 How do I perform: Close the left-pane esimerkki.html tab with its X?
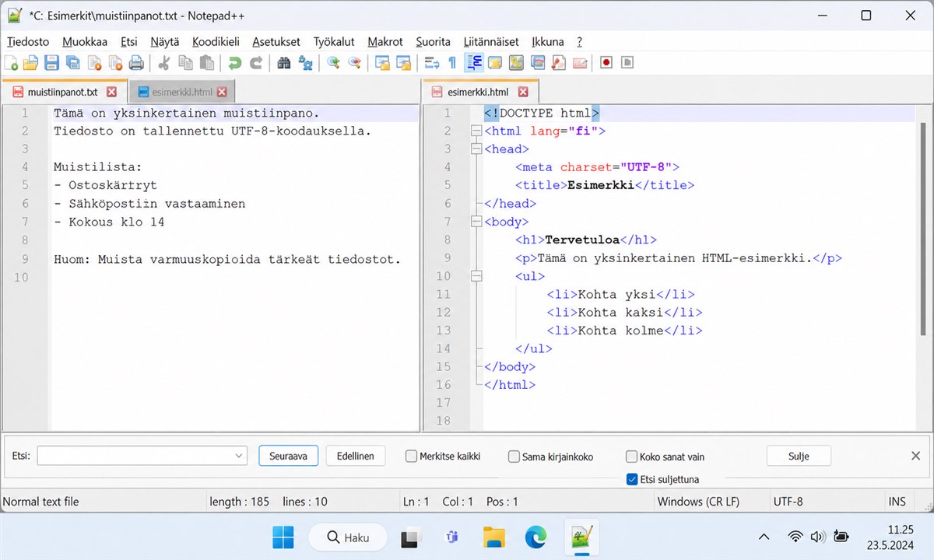point(222,92)
